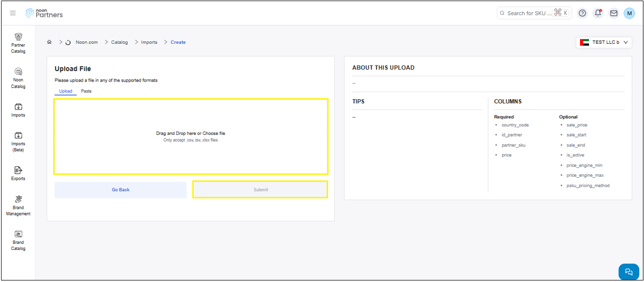Open Imports (Beta) section
The height and width of the screenshot is (282, 644).
coord(18,142)
